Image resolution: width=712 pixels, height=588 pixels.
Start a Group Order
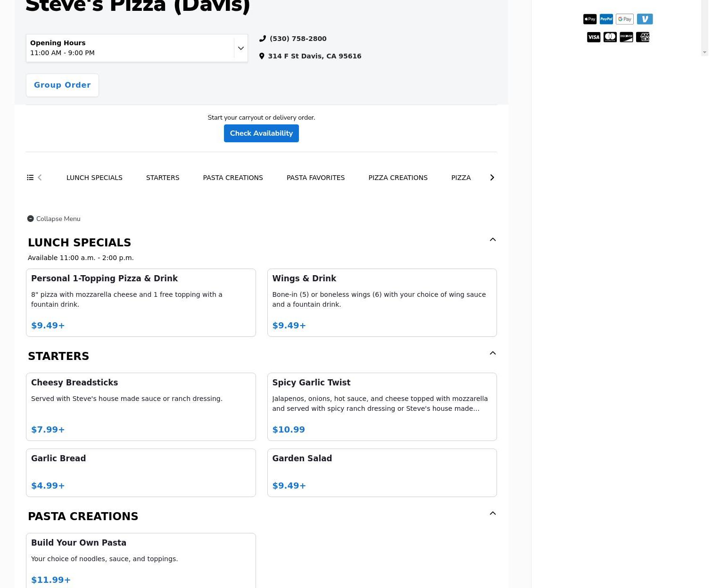point(62,85)
